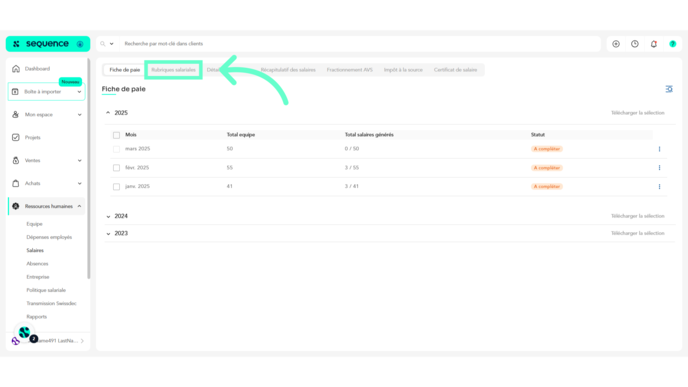Open three-dot menu for févr. 2025
Image resolution: width=688 pixels, height=387 pixels.
tap(659, 168)
